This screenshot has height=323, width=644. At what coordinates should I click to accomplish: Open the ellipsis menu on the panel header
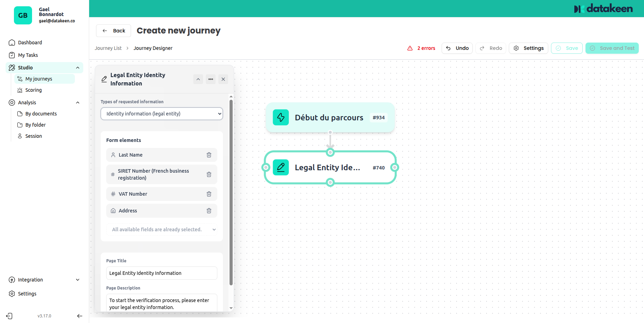pyautogui.click(x=210, y=79)
